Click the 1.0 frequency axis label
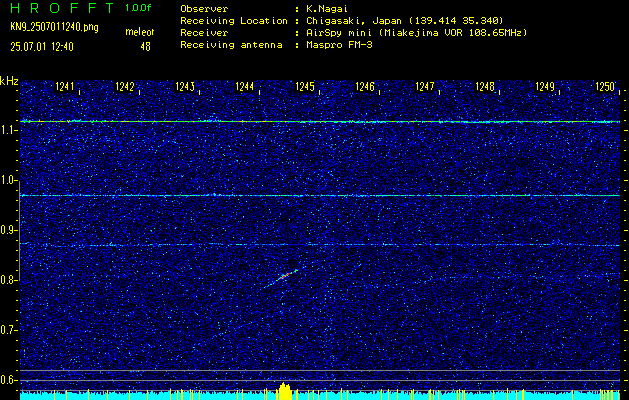This screenshot has height=400, width=629. 6,180
